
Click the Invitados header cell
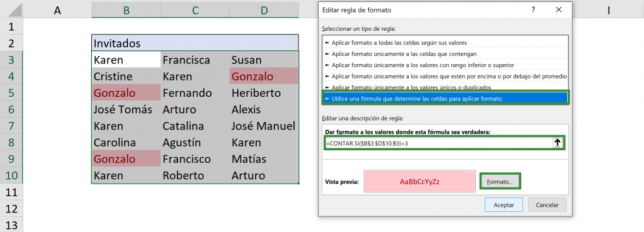(x=195, y=43)
